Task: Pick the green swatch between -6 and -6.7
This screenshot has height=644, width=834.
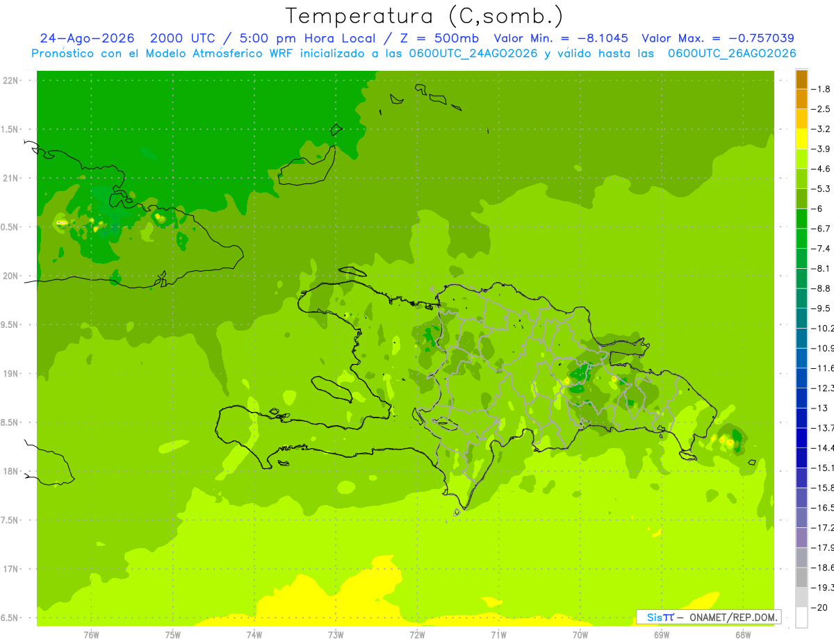Action: click(x=801, y=219)
